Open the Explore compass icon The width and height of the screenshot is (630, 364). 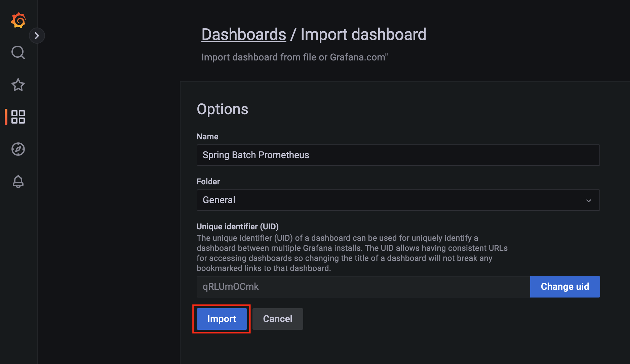18,149
